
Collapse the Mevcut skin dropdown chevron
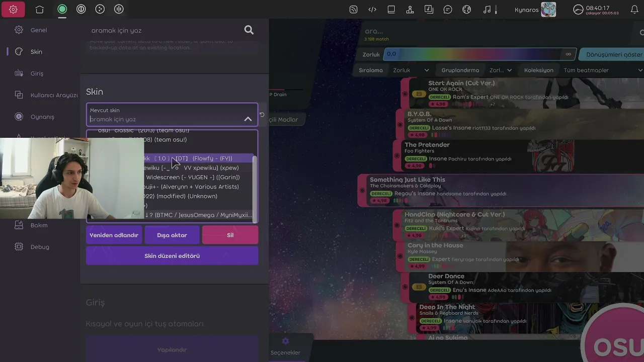point(248,119)
